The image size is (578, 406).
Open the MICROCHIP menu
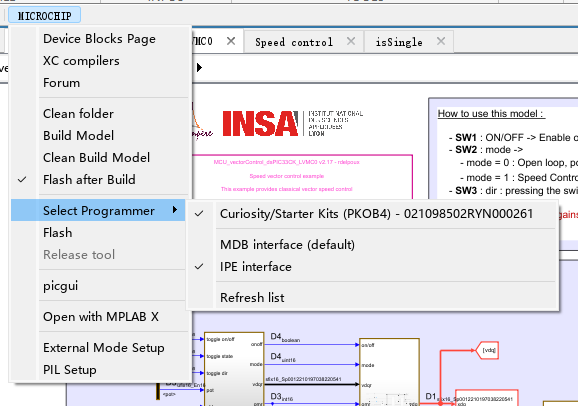(x=44, y=15)
